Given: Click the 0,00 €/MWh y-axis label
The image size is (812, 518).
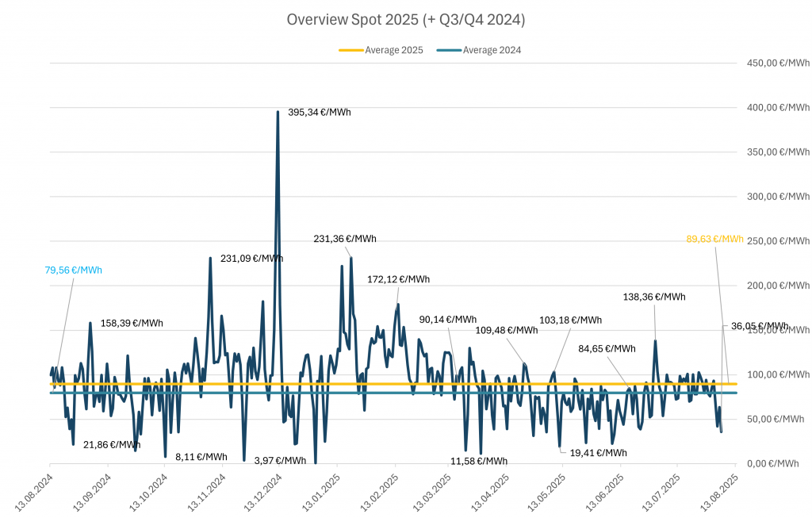Looking at the screenshot, I should [778, 463].
